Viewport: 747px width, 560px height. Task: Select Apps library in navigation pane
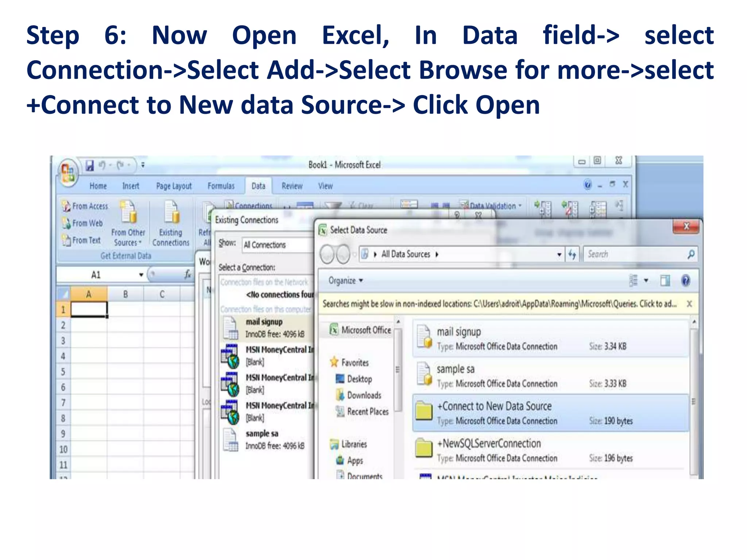pos(350,460)
